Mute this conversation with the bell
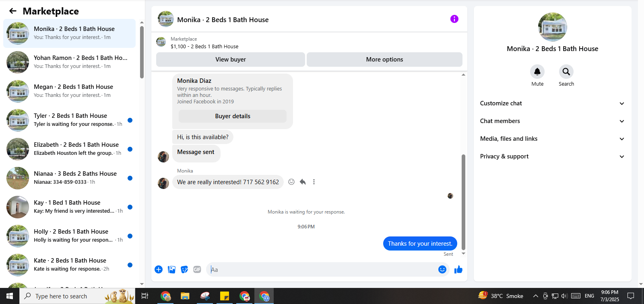644x304 pixels. (x=537, y=72)
